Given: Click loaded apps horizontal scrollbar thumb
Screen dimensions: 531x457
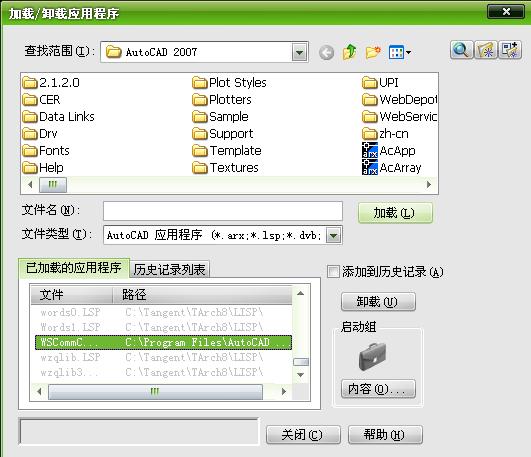Looking at the screenshot, I should coord(155,392).
